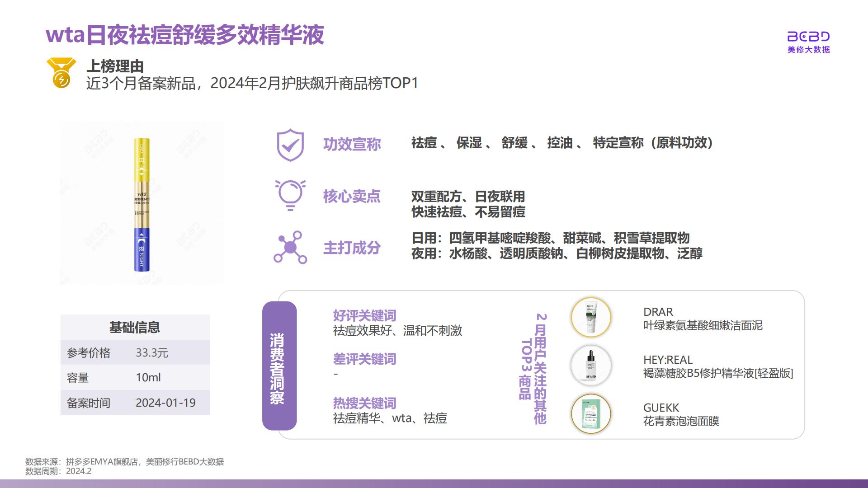Click the 核心卖点 label

point(352,196)
